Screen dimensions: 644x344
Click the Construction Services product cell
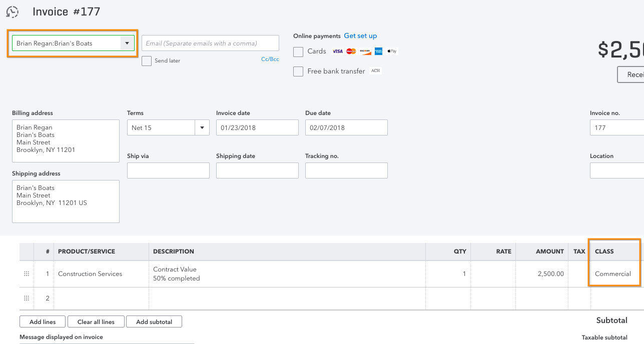[101, 274]
